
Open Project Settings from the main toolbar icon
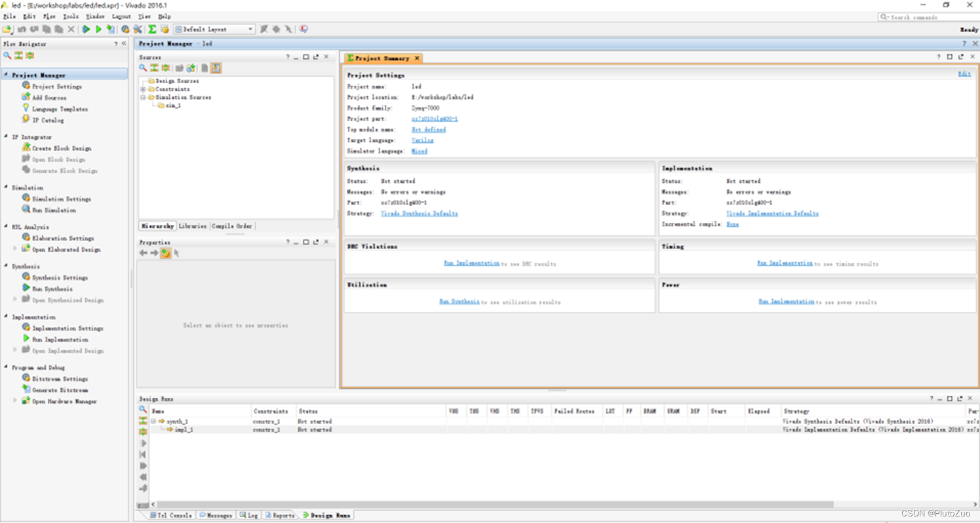[x=125, y=29]
